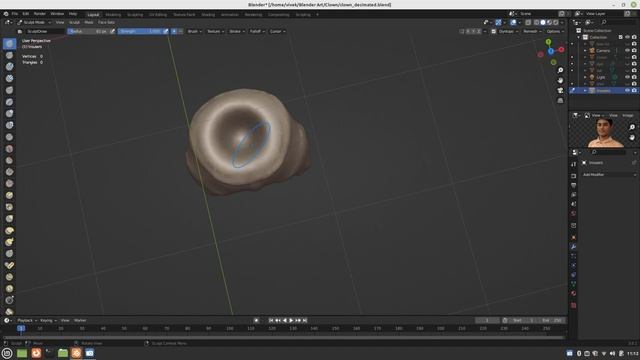Toggle auto keying record button in timeline

[256, 320]
